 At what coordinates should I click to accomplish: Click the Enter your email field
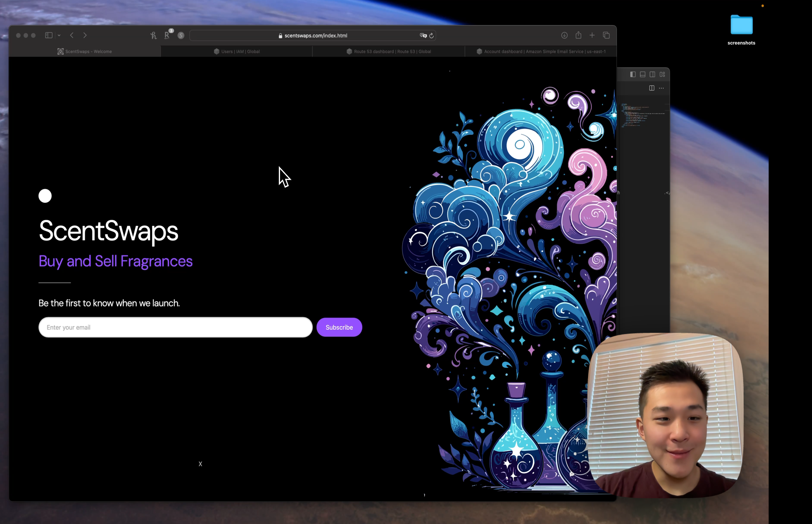(176, 327)
